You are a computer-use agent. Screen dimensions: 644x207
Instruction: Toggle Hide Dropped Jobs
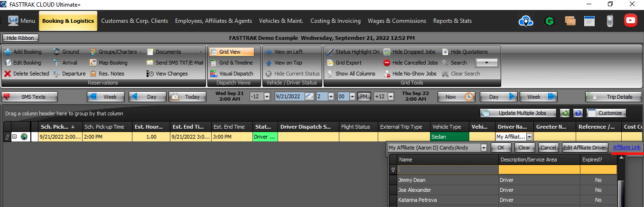tap(411, 52)
